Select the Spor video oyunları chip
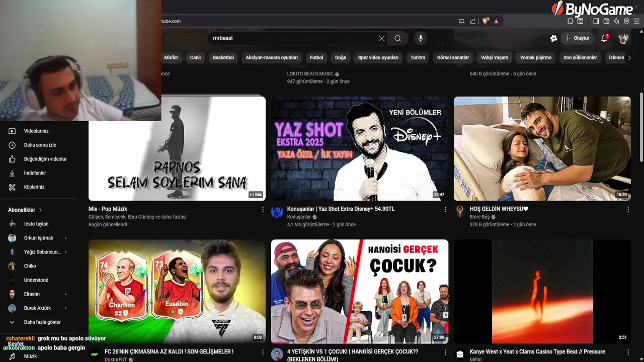The height and width of the screenshot is (362, 644). point(378,58)
